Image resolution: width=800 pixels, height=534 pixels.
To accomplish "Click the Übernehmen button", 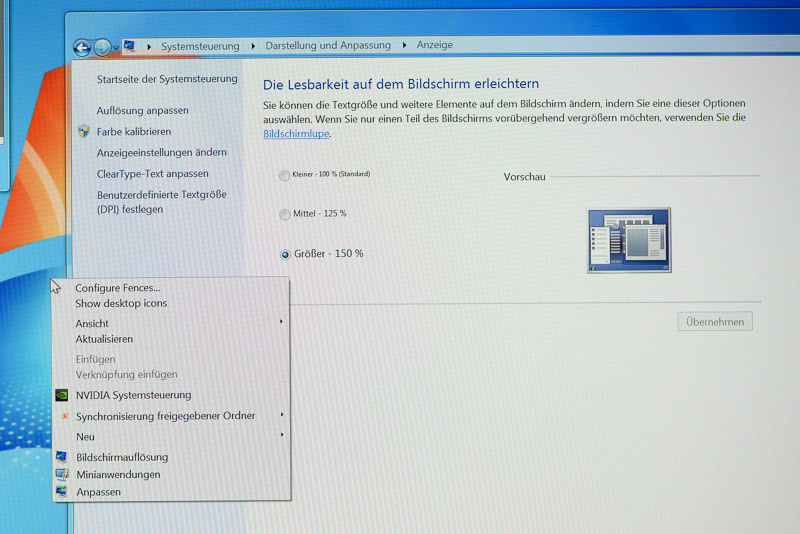I will 715,322.
